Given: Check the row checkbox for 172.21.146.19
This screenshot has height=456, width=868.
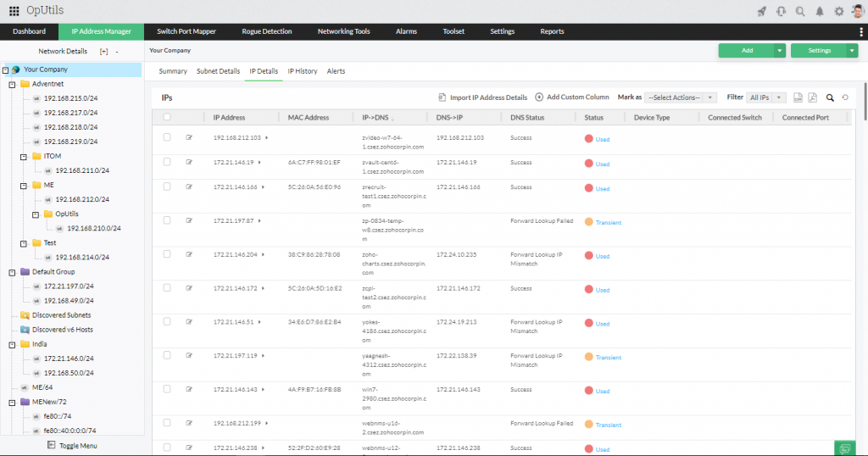Looking at the screenshot, I should pos(167,163).
